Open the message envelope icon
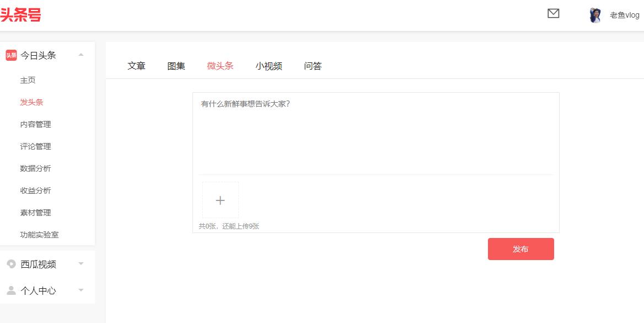 click(x=553, y=14)
